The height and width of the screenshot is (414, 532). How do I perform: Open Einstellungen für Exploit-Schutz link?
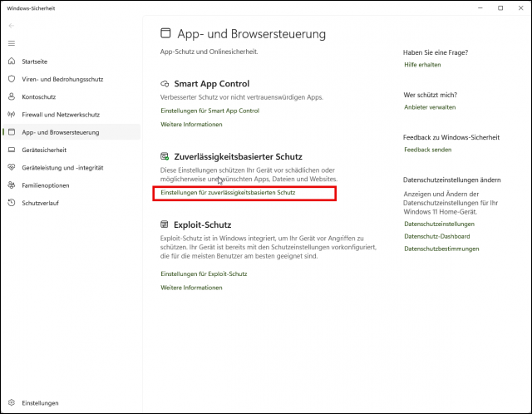pos(204,274)
